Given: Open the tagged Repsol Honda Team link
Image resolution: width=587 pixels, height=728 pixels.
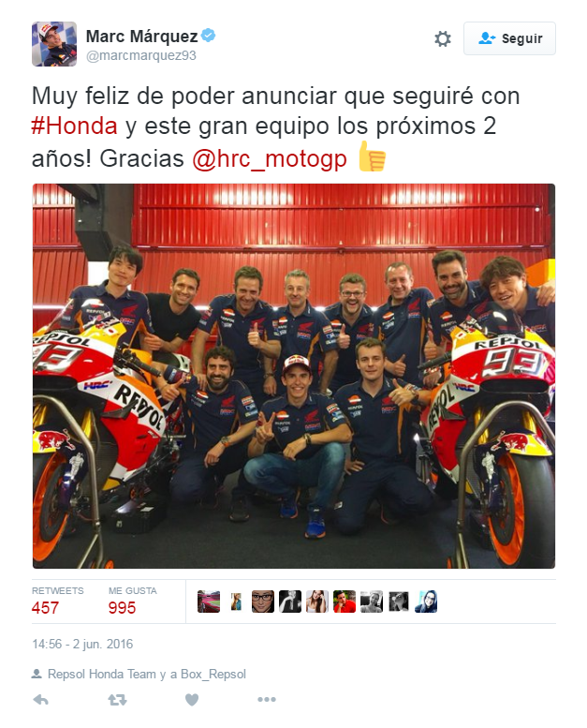Looking at the screenshot, I should (x=102, y=674).
